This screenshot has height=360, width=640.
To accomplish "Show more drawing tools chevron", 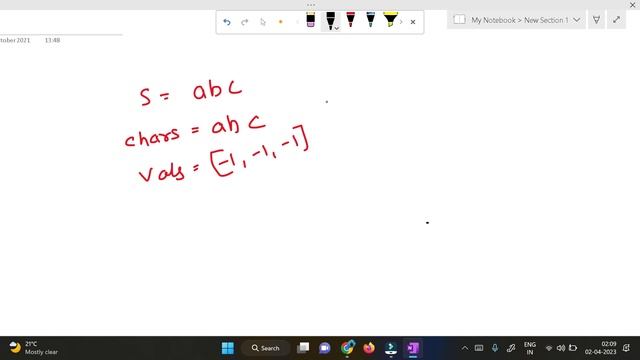I will point(401,22).
